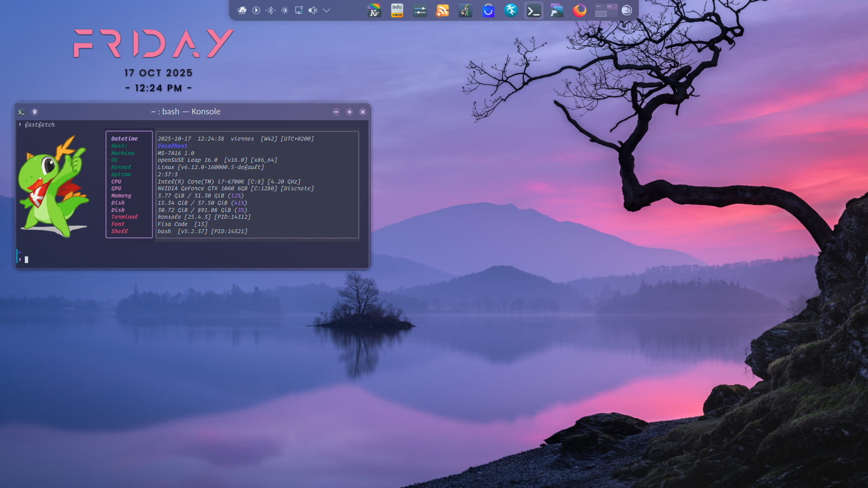Launch the RSS feed reader
868x488 pixels.
[x=443, y=10]
